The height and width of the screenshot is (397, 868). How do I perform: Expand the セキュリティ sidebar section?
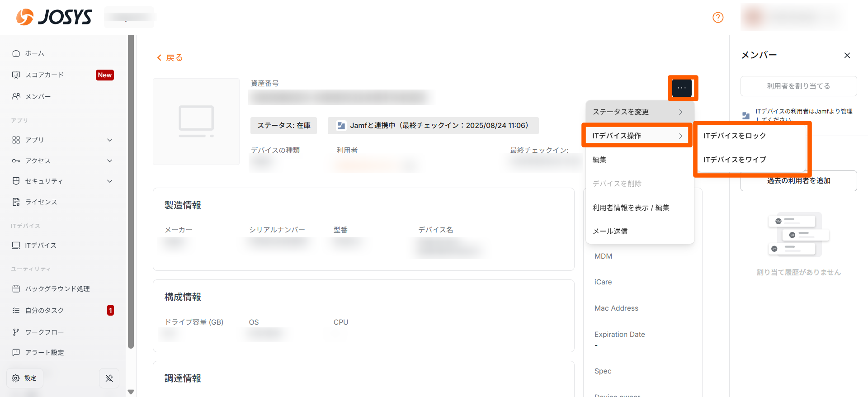click(x=109, y=181)
